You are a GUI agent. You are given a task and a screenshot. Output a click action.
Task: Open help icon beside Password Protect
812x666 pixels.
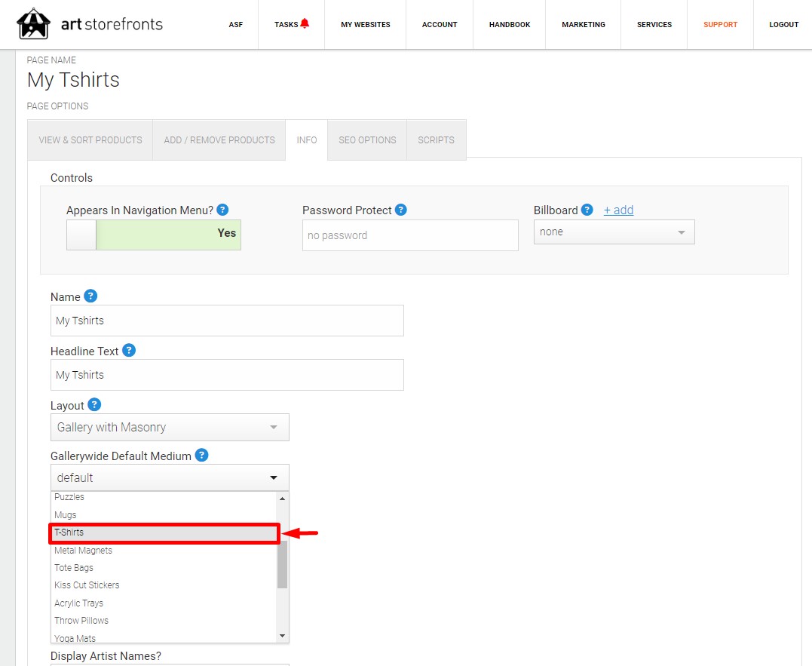401,210
